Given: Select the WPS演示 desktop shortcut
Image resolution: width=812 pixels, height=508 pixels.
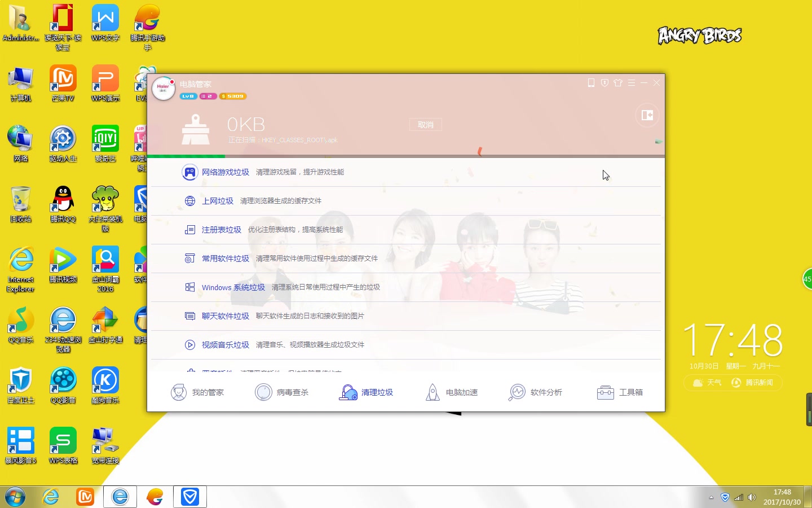Looking at the screenshot, I should pos(105,84).
